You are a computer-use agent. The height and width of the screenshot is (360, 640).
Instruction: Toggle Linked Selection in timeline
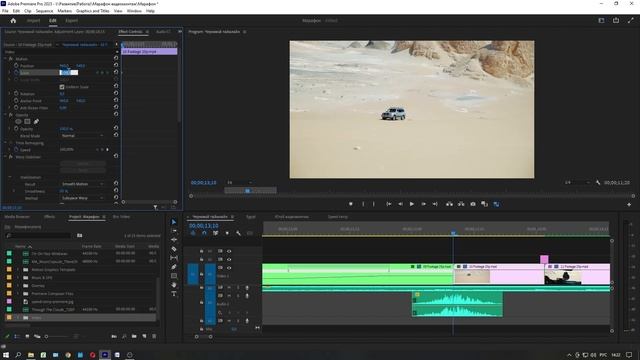click(x=216, y=233)
